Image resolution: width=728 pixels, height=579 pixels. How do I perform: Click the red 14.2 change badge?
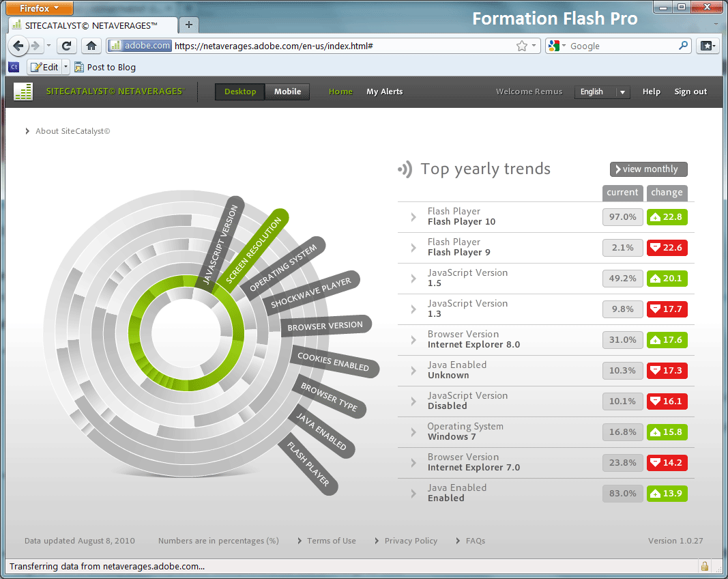[x=667, y=462]
